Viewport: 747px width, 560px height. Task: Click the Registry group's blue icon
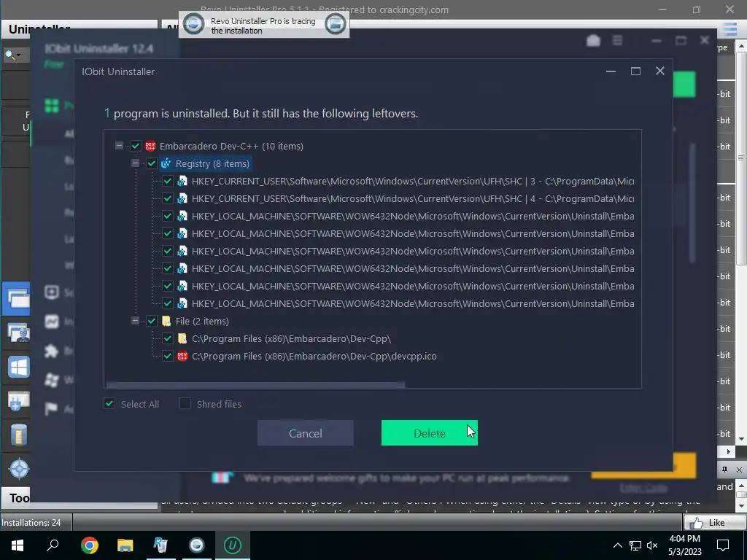166,164
